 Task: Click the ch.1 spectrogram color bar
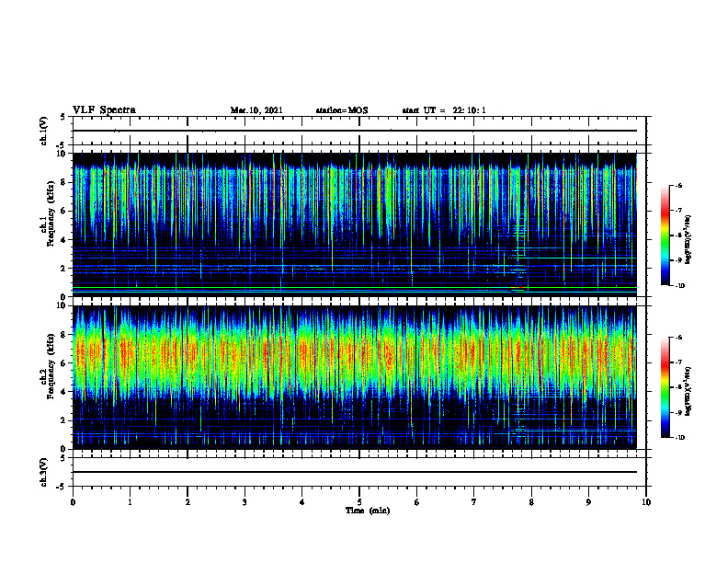pyautogui.click(x=665, y=236)
